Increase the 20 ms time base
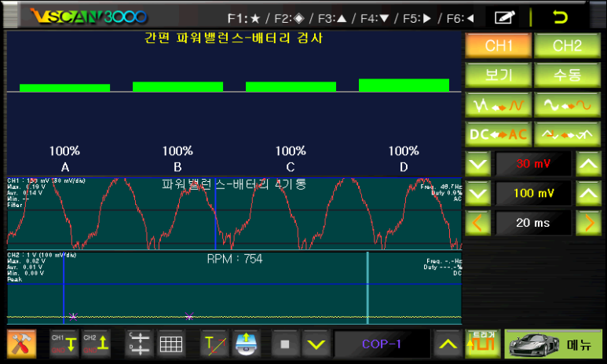Image resolution: width=607 pixels, height=364 pixels. coord(589,223)
